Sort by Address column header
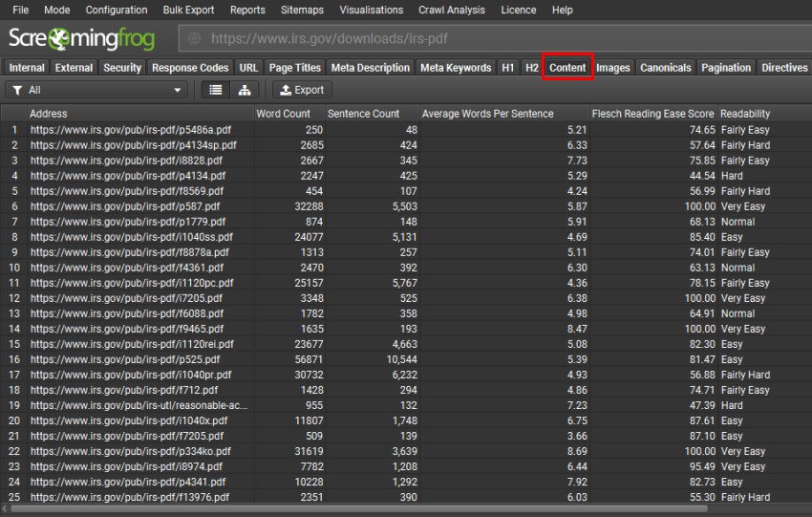812x517 pixels. (140, 114)
